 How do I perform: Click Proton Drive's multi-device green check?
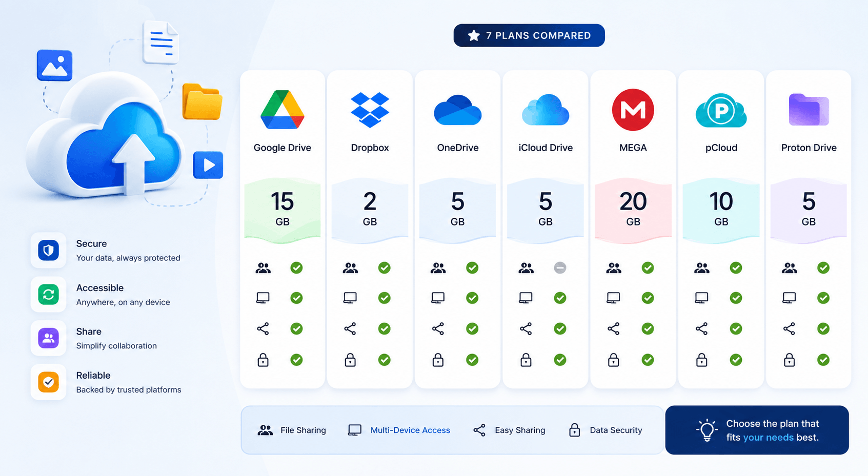click(x=823, y=298)
